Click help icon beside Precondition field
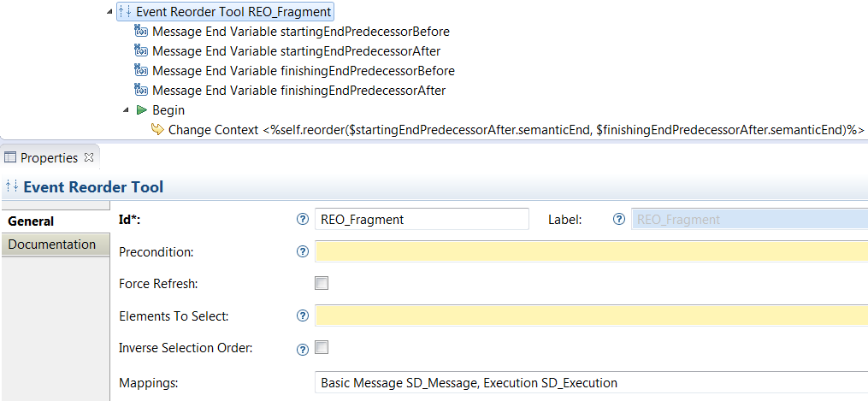This screenshot has height=401, width=868. pyautogui.click(x=302, y=252)
